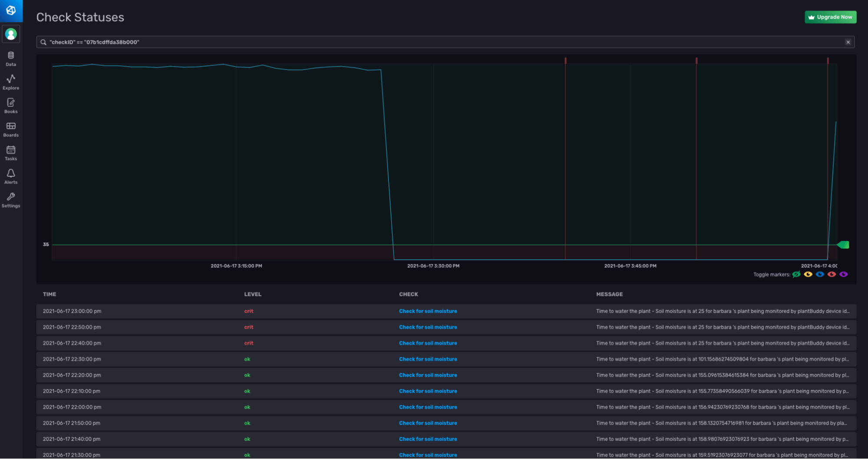The height and width of the screenshot is (459, 868).
Task: Open the Data section in sidebar
Action: coord(11,59)
